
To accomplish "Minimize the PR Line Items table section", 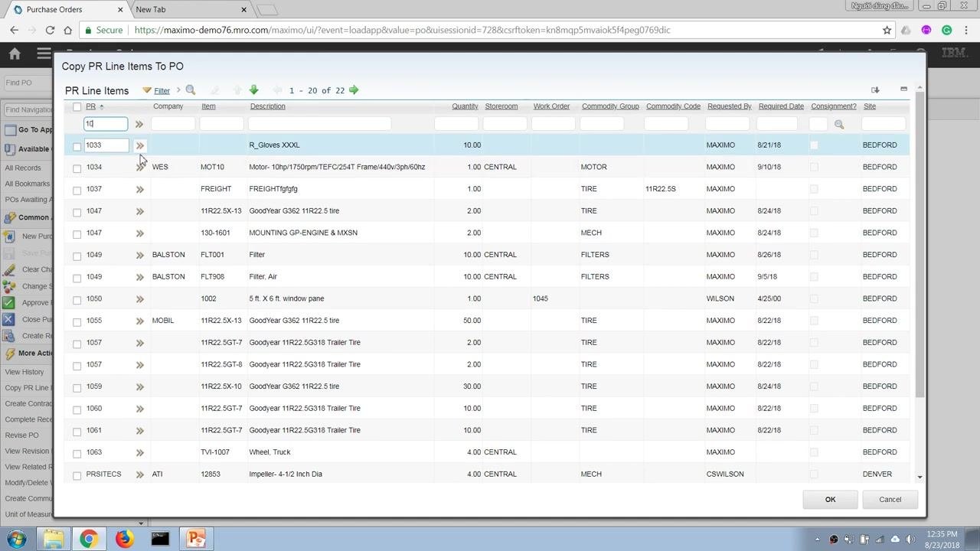I will [x=903, y=90].
